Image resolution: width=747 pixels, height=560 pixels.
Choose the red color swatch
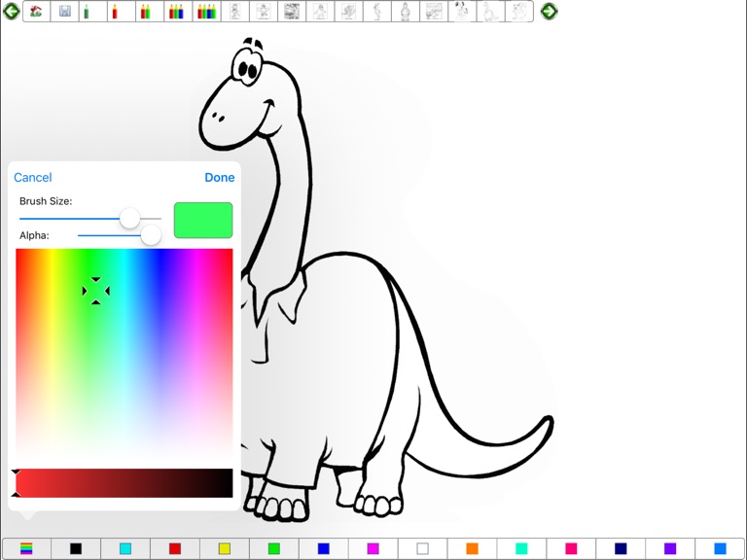click(x=175, y=548)
